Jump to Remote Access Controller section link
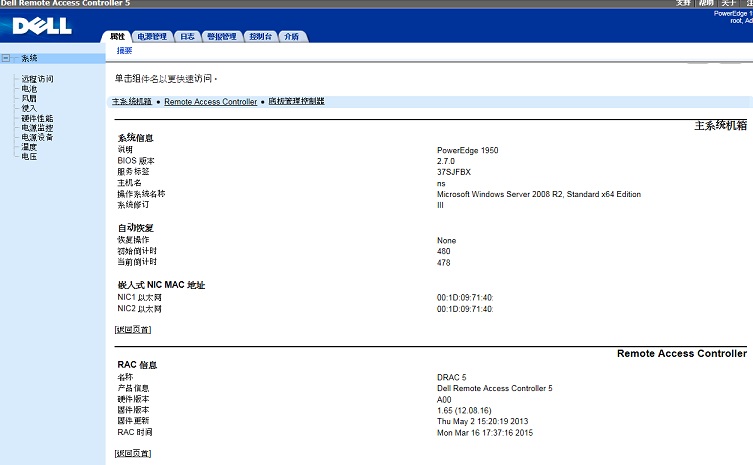Viewport: 753px width, 465px height. (210, 101)
